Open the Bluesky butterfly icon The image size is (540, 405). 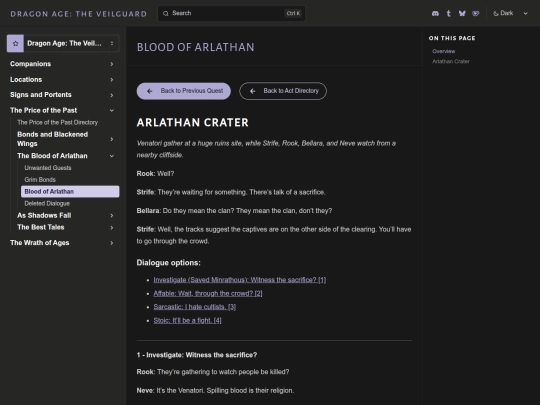point(462,13)
